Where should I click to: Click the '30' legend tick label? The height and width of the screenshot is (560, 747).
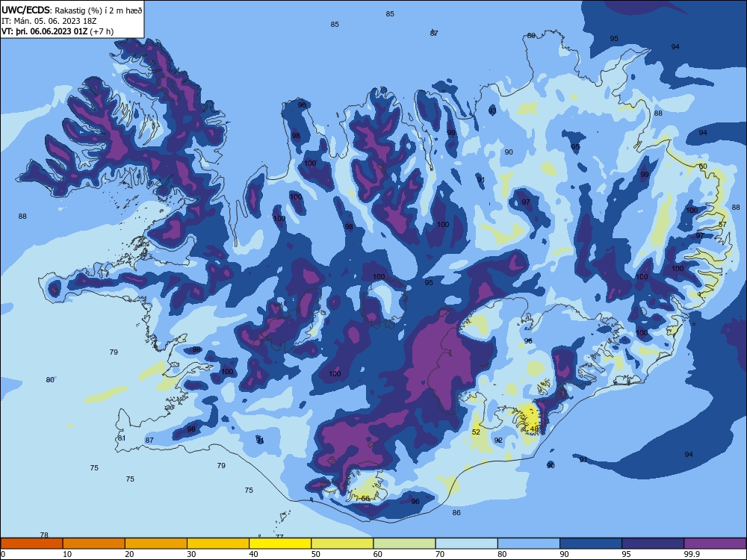coord(191,554)
